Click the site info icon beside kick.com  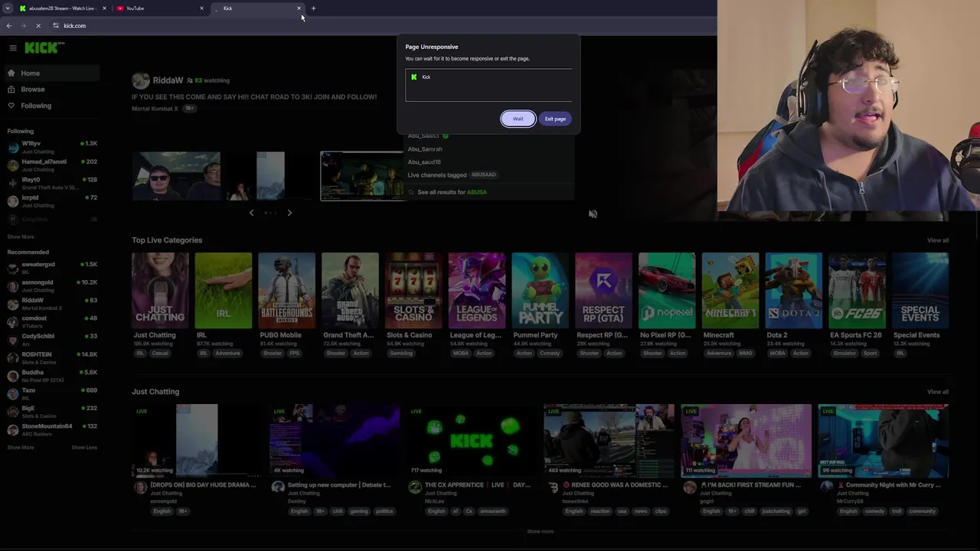pos(55,26)
